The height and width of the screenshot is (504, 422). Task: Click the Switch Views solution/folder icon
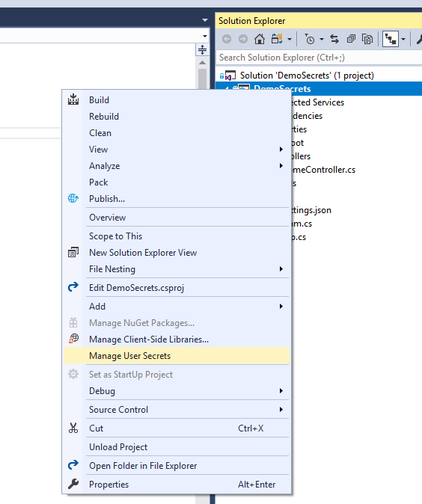point(277,39)
